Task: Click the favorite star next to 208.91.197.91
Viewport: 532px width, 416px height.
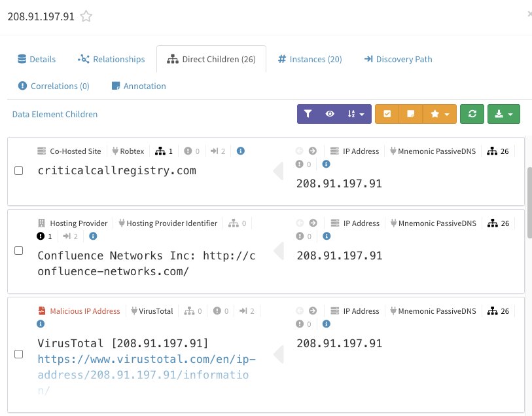Action: (86, 16)
